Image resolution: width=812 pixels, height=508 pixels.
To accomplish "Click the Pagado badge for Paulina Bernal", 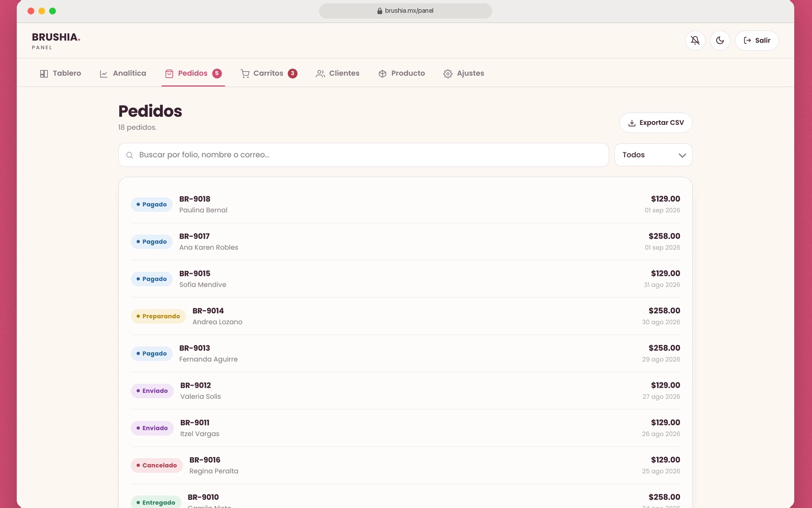I will tap(152, 205).
